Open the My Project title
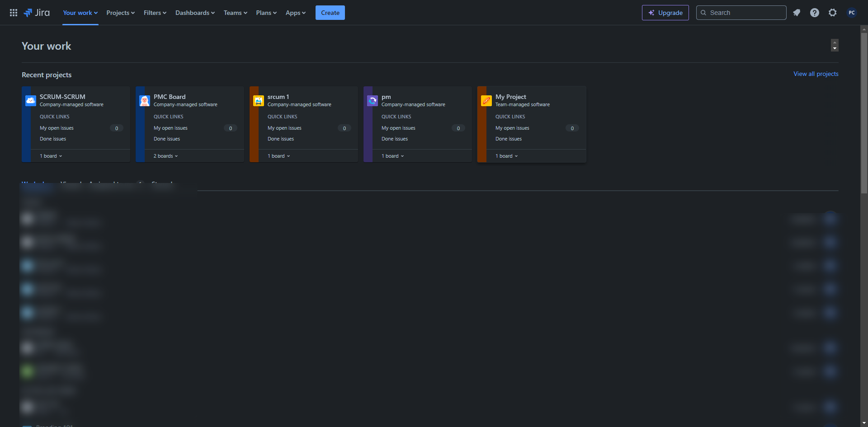Image resolution: width=868 pixels, height=427 pixels. click(x=511, y=97)
